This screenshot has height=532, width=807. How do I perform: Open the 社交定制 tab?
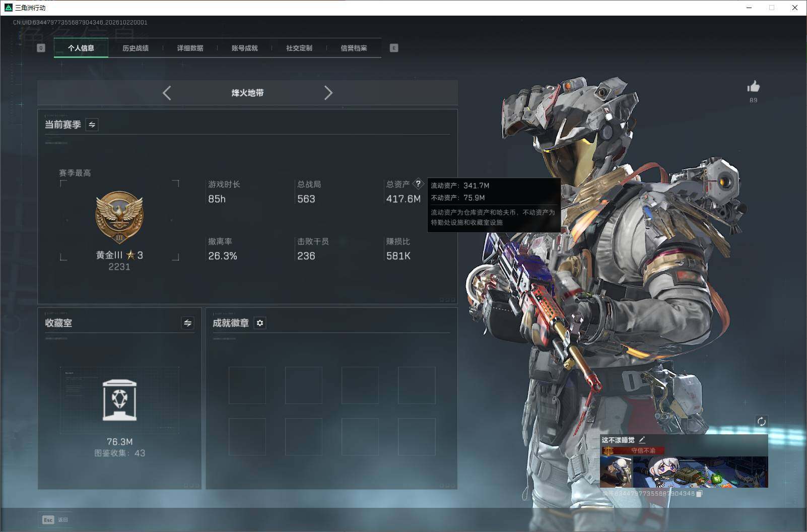(x=299, y=48)
